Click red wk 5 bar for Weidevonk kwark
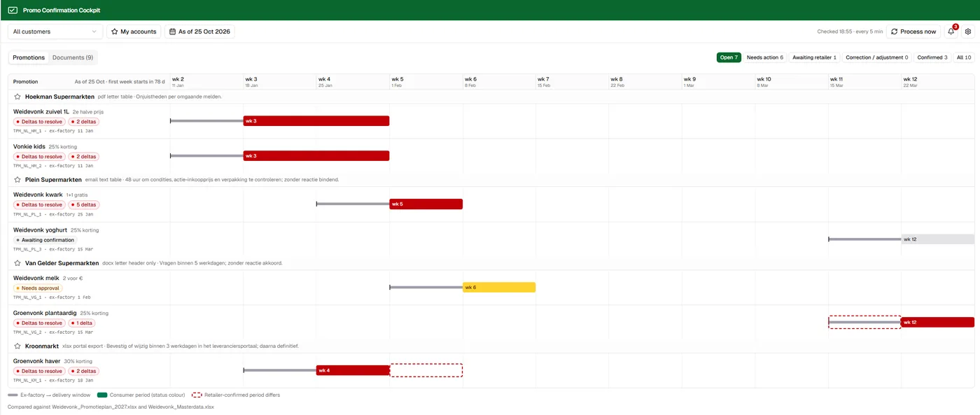 pos(426,204)
